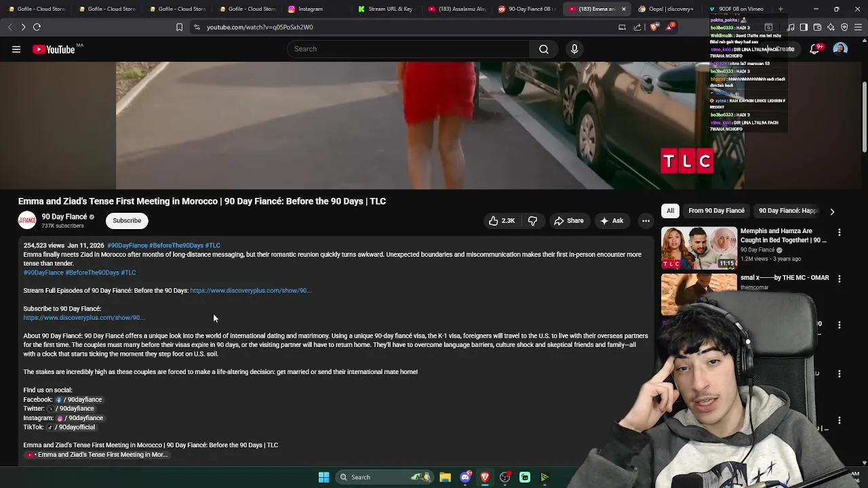Click the browser share page icon

coord(637,27)
